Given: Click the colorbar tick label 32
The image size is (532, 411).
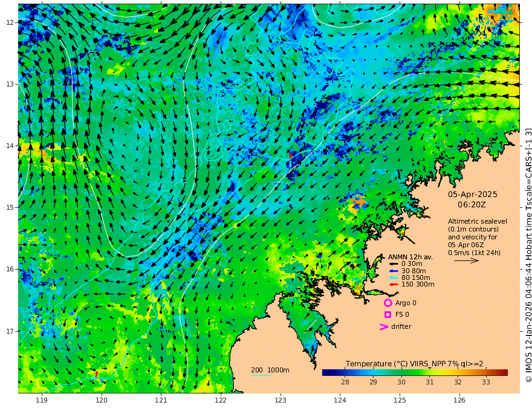Looking at the screenshot, I should point(458,382).
